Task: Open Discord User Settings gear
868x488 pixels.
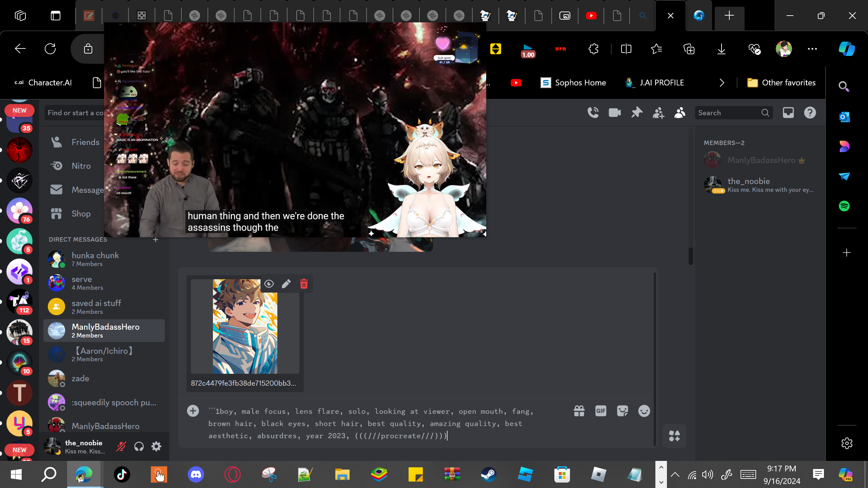Action: click(x=156, y=447)
